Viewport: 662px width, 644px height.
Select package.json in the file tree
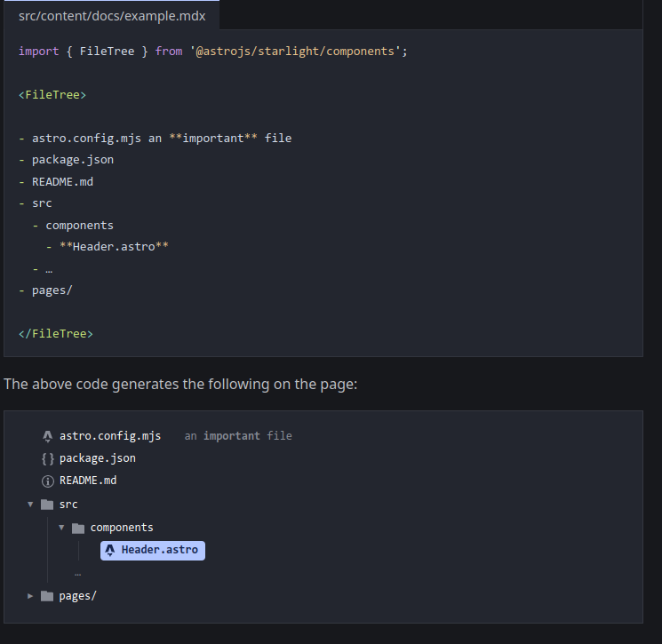[x=98, y=458]
